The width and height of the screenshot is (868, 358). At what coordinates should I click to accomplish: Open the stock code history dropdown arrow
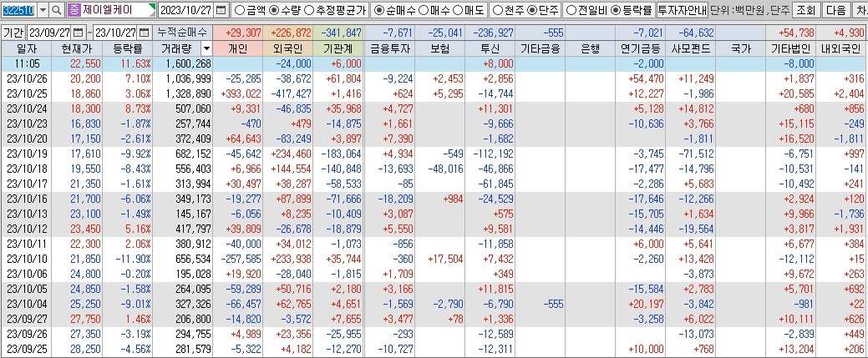(43, 10)
